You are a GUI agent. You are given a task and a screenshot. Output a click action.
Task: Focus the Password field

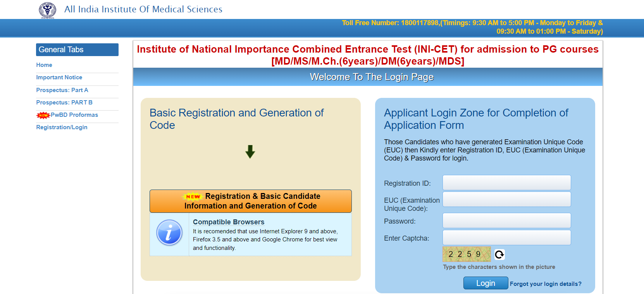507,220
